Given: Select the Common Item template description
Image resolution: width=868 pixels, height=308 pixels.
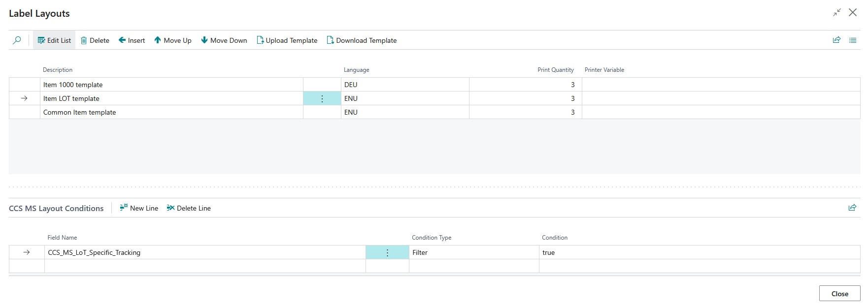Looking at the screenshot, I should tap(80, 112).
